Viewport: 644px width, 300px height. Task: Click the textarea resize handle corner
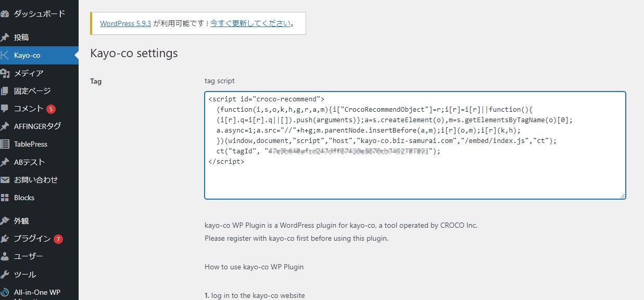pyautogui.click(x=622, y=195)
